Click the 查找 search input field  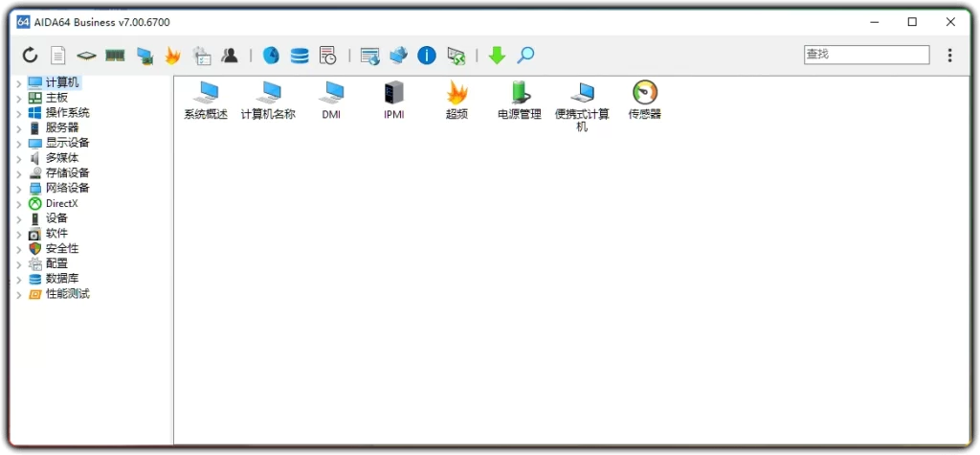[866, 55]
